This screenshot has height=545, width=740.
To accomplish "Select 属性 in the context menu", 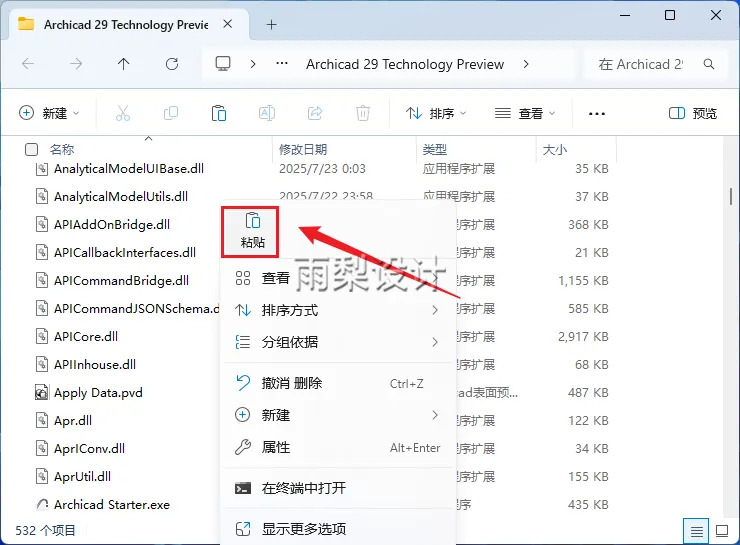I will [338, 447].
